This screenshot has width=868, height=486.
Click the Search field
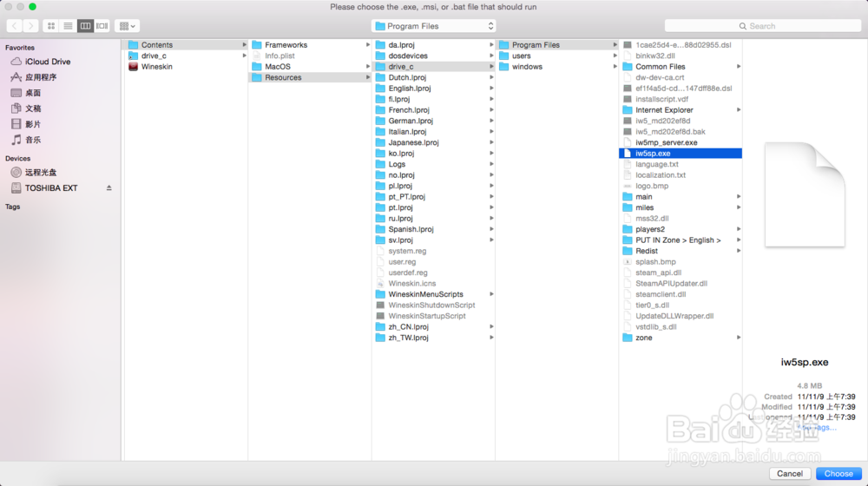point(762,26)
